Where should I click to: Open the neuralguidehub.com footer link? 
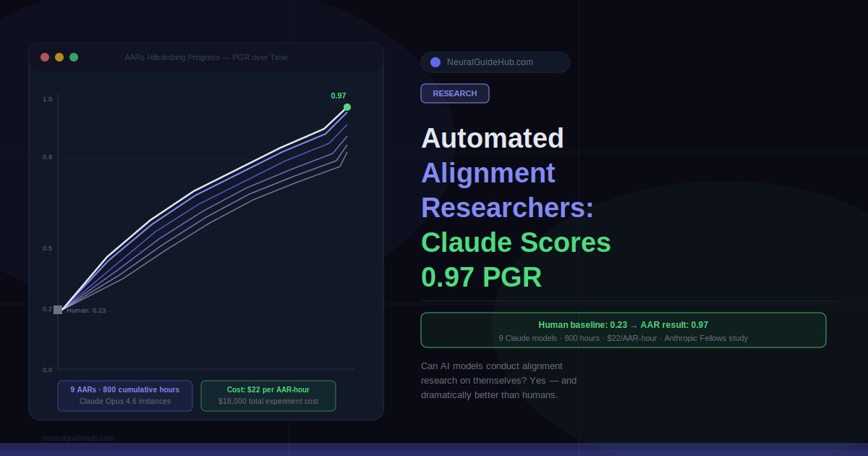point(79,438)
